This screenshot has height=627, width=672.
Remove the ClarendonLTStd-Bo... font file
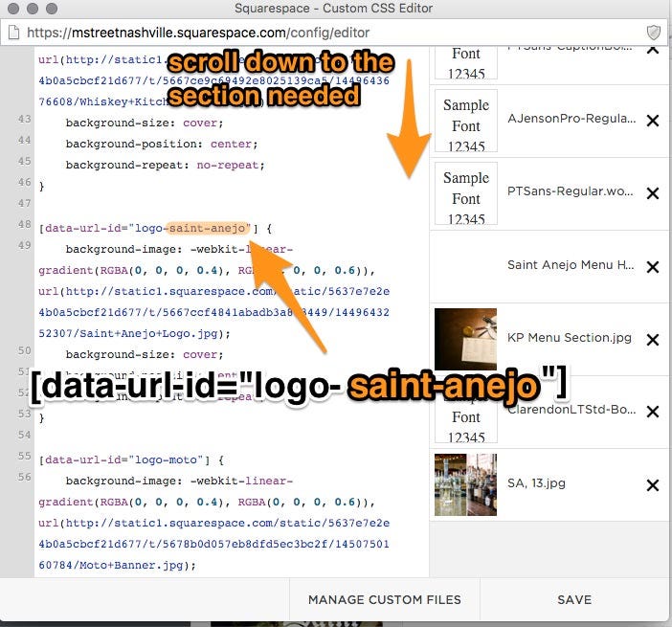pos(652,412)
